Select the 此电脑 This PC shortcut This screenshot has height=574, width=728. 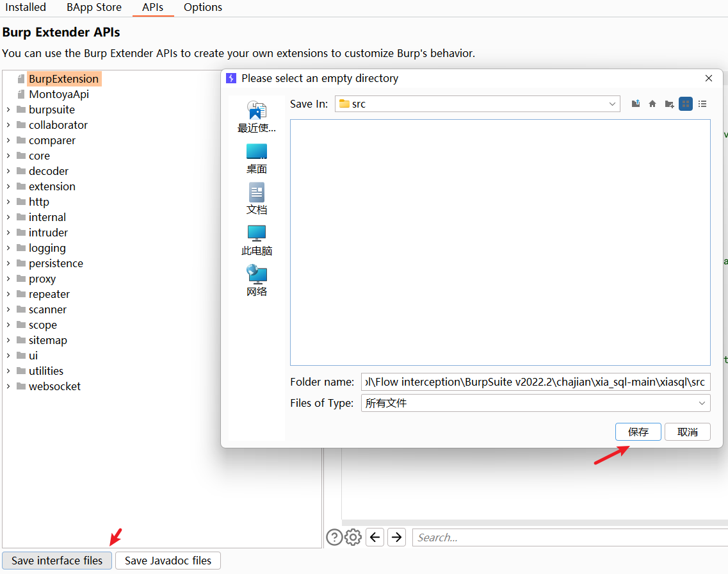pyautogui.click(x=257, y=240)
